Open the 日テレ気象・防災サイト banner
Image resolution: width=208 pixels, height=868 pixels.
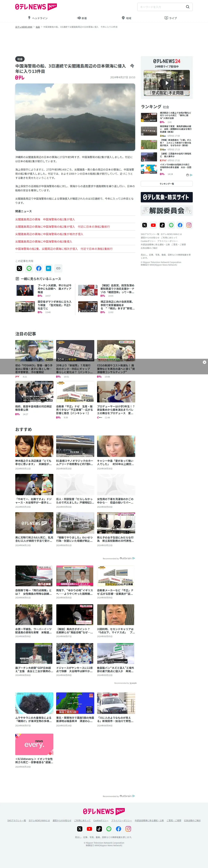[x=167, y=197]
